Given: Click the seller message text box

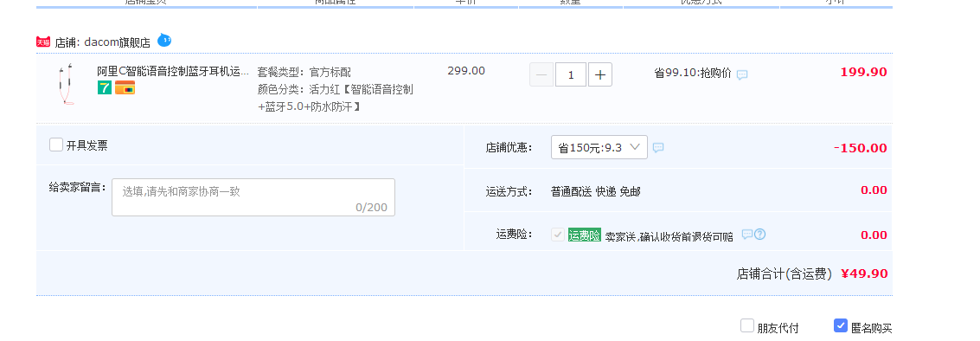Looking at the screenshot, I should point(253,197).
